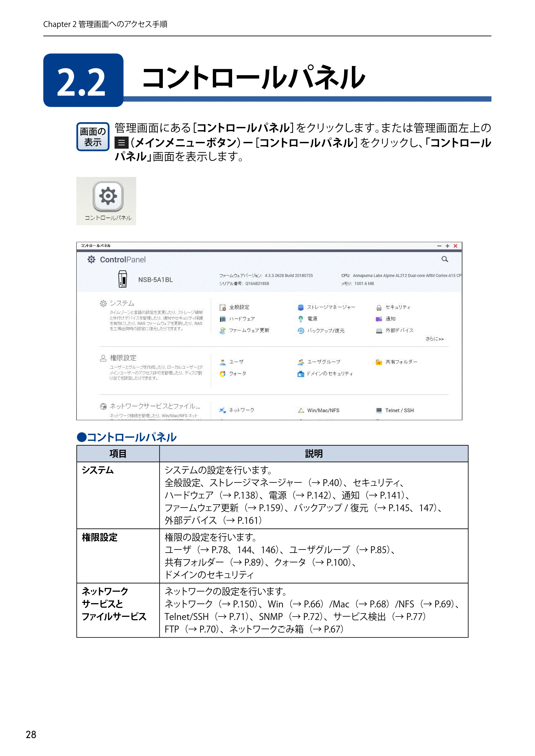This screenshot has height=756, width=535.
Task: Click the NSB-5A1BL device name
Action: (x=155, y=280)
